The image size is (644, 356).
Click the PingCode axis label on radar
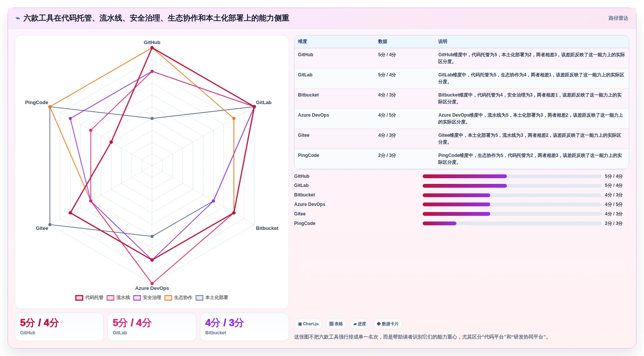[36, 103]
